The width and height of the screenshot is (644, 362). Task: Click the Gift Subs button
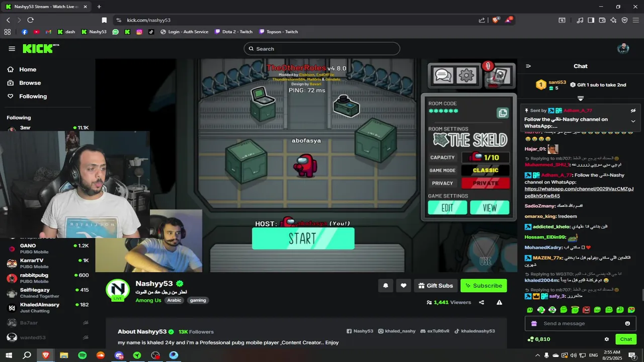(x=436, y=286)
